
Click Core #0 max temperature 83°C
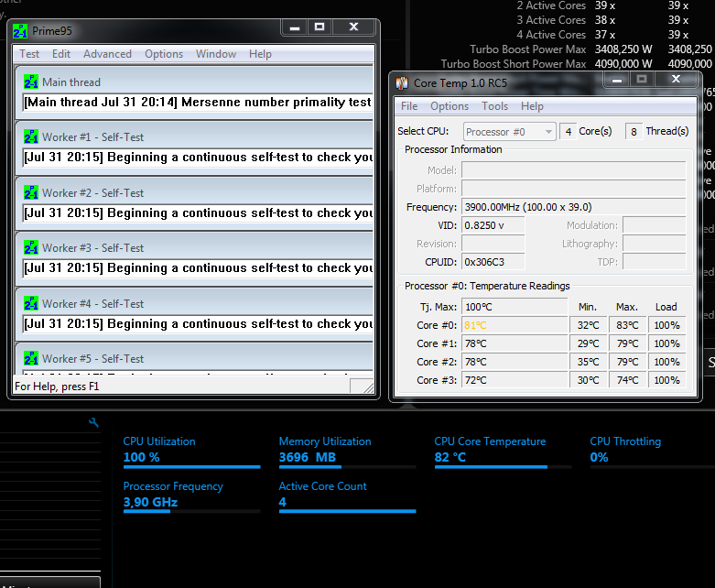pos(627,325)
